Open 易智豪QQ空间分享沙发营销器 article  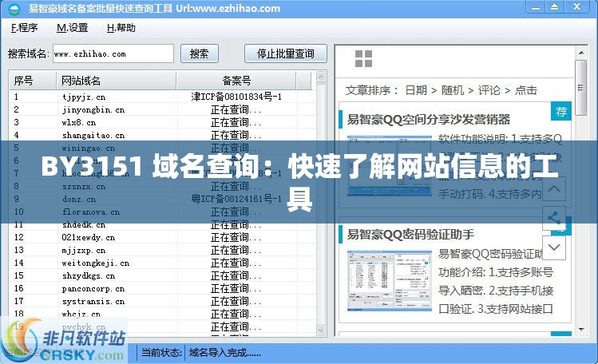428,120
